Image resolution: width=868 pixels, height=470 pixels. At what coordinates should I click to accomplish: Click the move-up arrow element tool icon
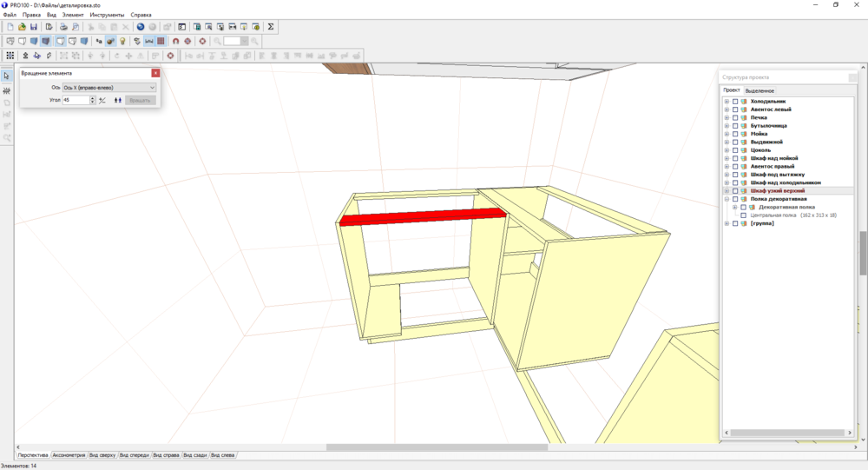25,56
